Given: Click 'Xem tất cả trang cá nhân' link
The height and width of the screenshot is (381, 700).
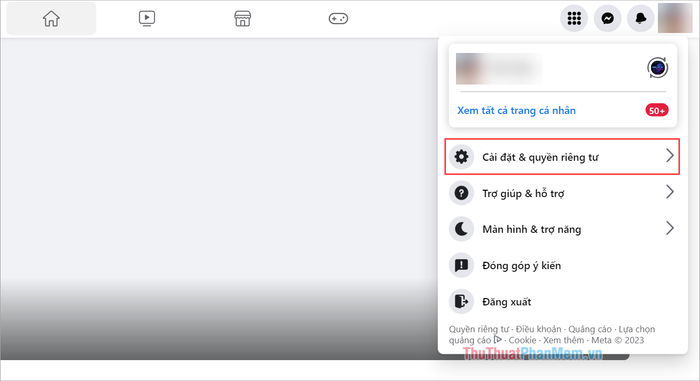Looking at the screenshot, I should pyautogui.click(x=516, y=110).
